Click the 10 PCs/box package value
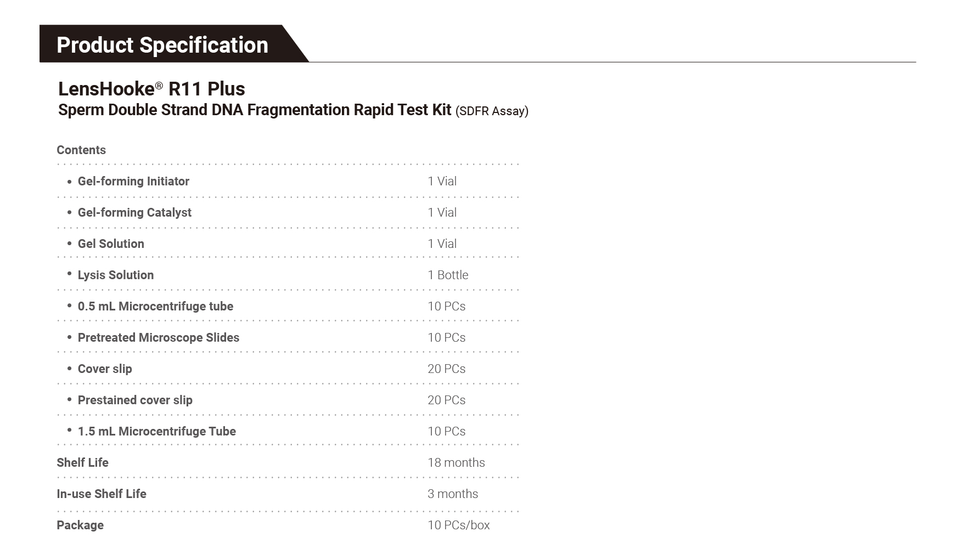The width and height of the screenshot is (956, 560). (458, 525)
